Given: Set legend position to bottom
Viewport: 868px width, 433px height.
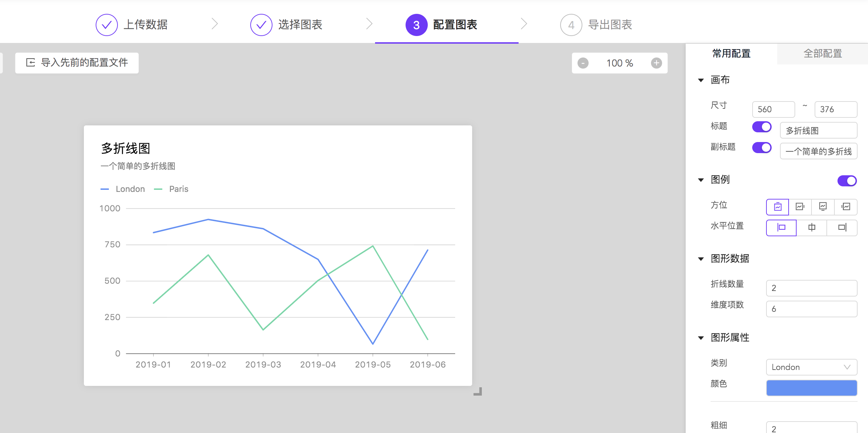Looking at the screenshot, I should point(823,207).
